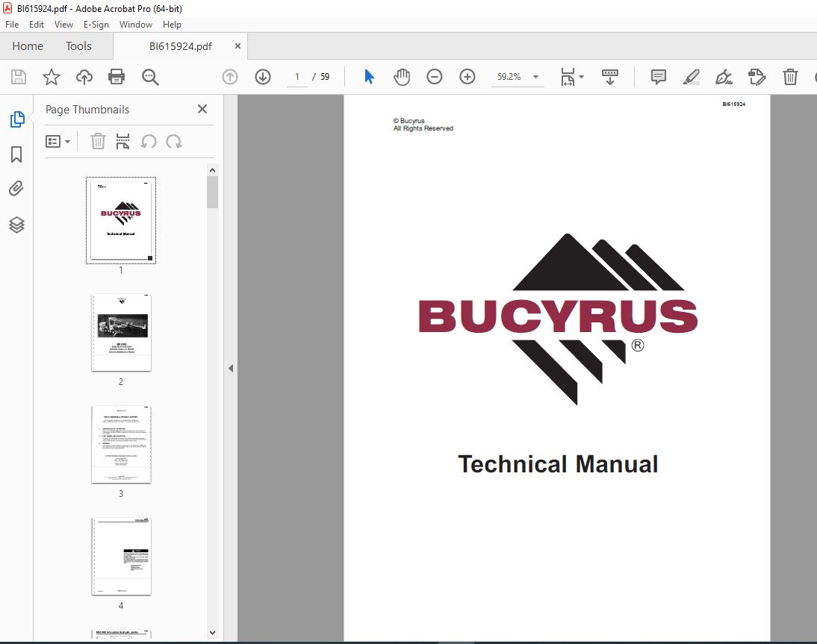Open the Attachments paperclip panel
The width and height of the screenshot is (817, 644).
pyautogui.click(x=16, y=189)
